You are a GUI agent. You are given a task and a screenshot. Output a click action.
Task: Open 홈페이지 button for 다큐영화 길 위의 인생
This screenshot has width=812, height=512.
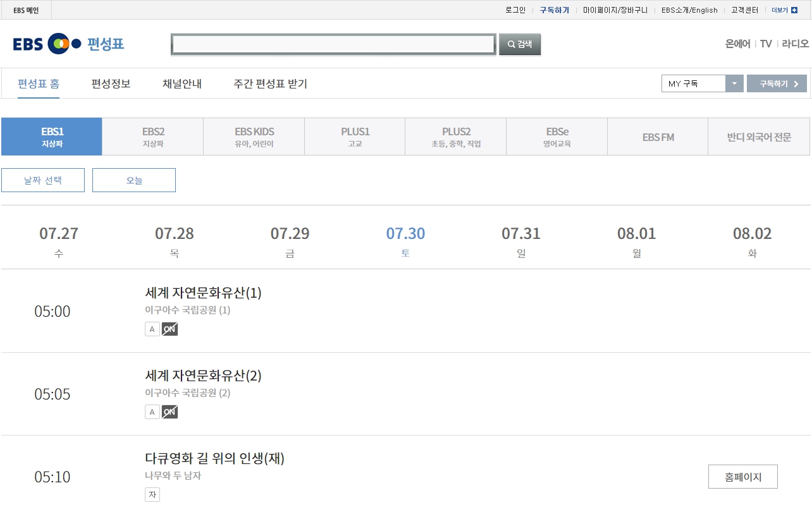(743, 477)
